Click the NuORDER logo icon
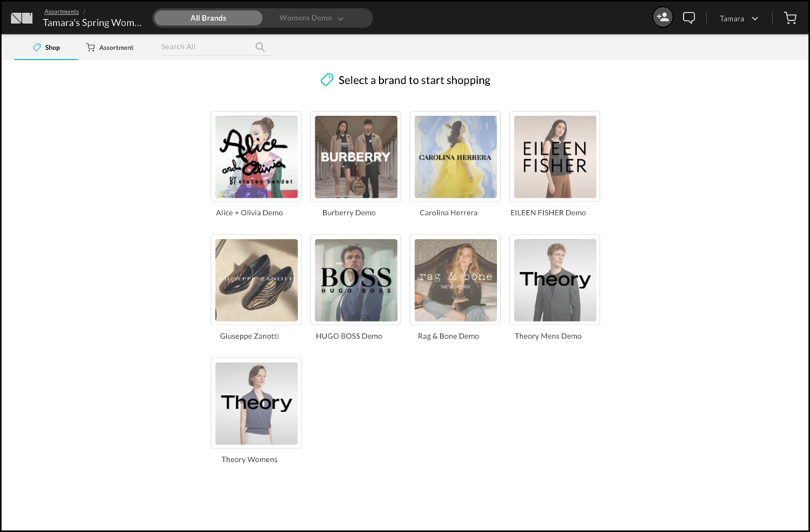The width and height of the screenshot is (810, 532). pyautogui.click(x=22, y=18)
